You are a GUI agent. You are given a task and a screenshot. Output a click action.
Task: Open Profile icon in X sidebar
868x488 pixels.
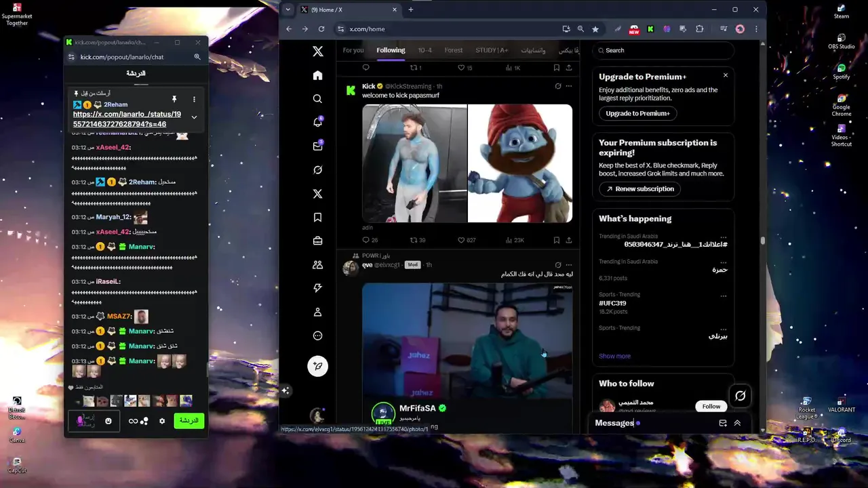point(317,312)
